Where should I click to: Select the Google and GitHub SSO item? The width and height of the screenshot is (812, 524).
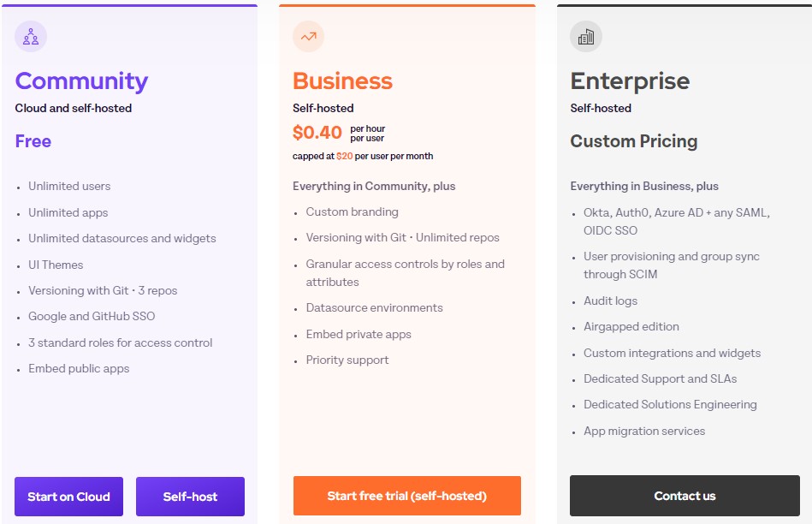click(92, 316)
